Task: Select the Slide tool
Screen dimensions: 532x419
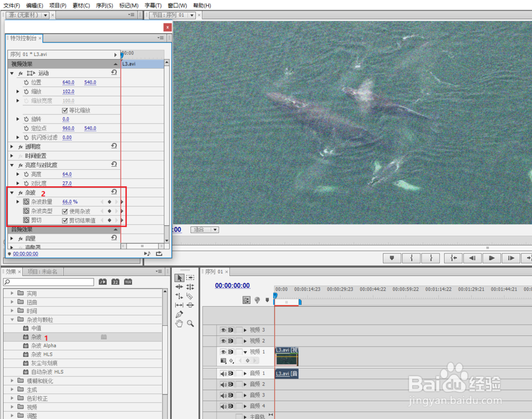Action: click(190, 305)
